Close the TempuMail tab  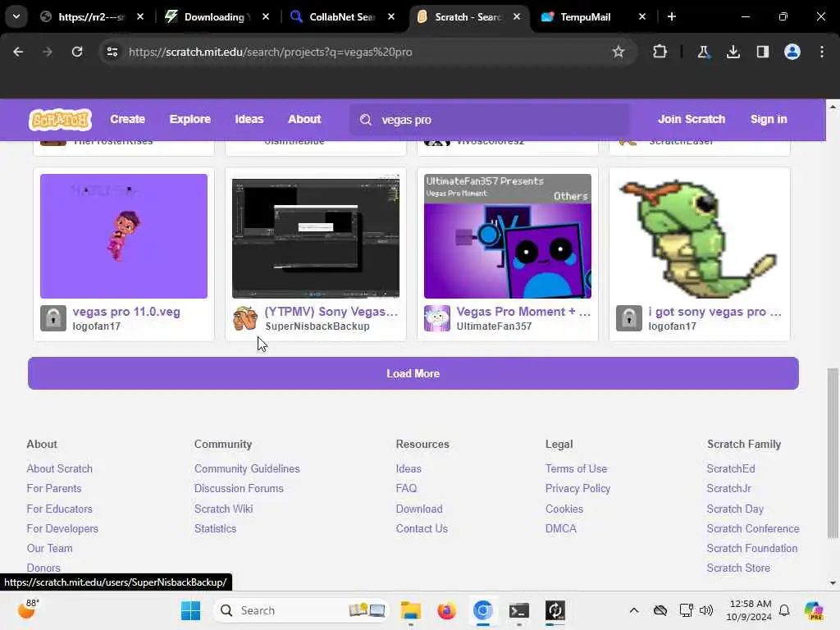click(642, 17)
